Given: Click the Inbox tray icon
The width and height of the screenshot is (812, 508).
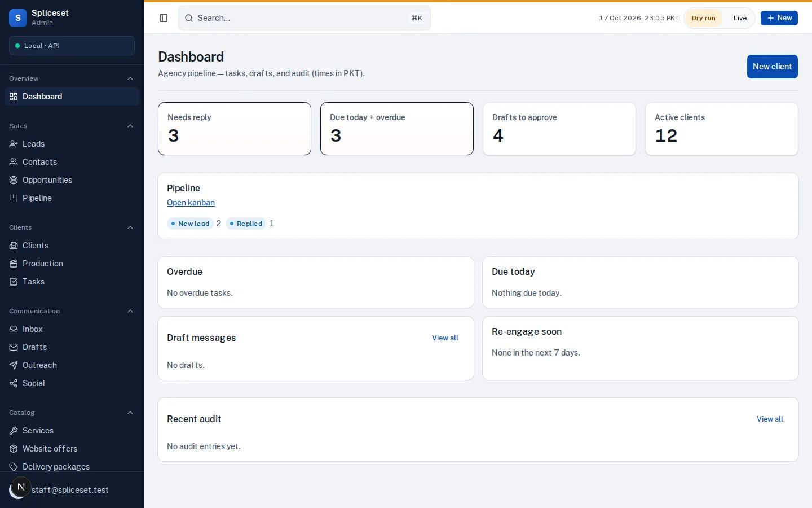Looking at the screenshot, I should [x=14, y=329].
